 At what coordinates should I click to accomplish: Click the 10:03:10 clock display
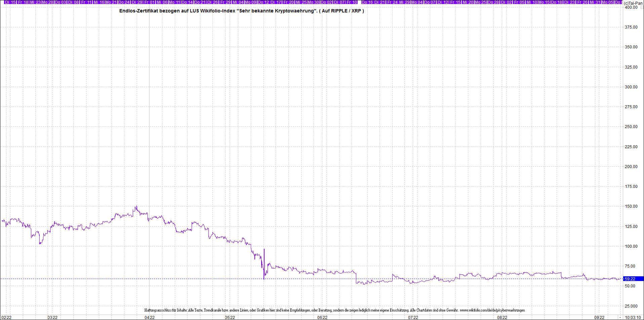(x=633, y=317)
